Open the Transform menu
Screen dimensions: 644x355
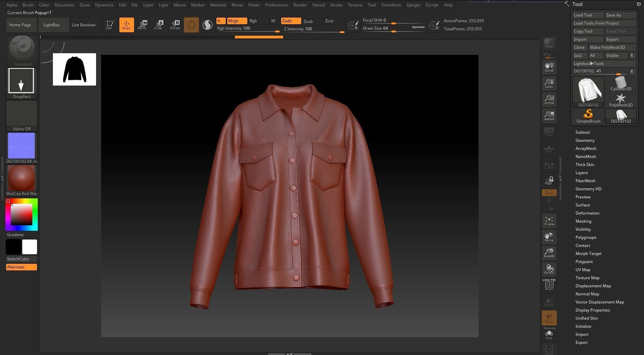pyautogui.click(x=391, y=5)
